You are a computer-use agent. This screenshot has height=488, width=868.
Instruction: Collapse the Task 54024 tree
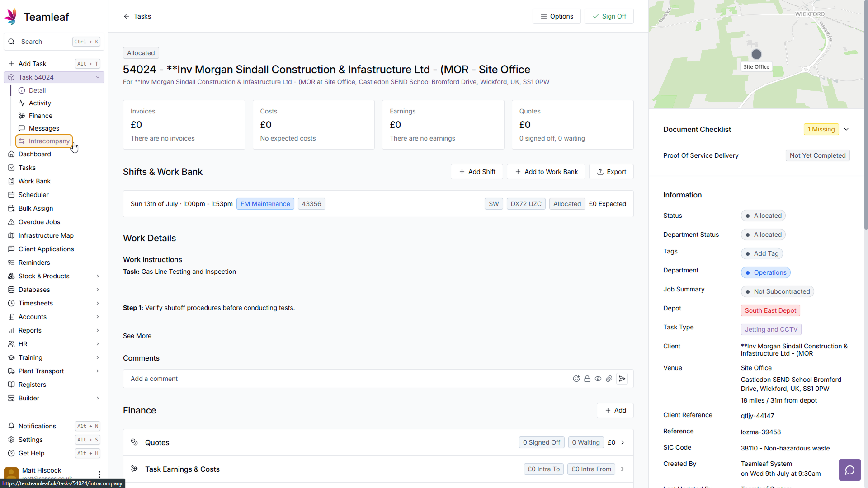click(97, 77)
